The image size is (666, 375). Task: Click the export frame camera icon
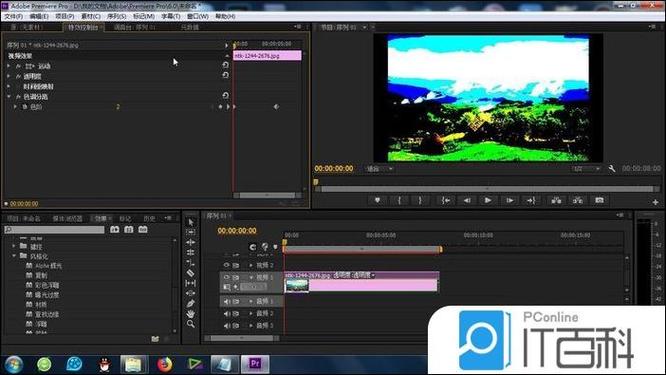[599, 200]
